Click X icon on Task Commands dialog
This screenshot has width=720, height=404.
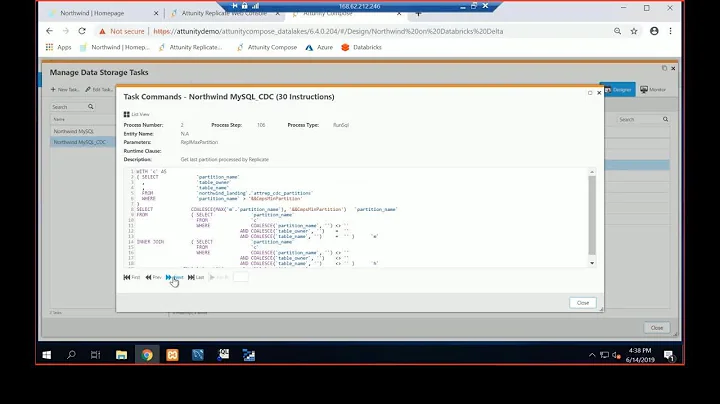pyautogui.click(x=599, y=93)
